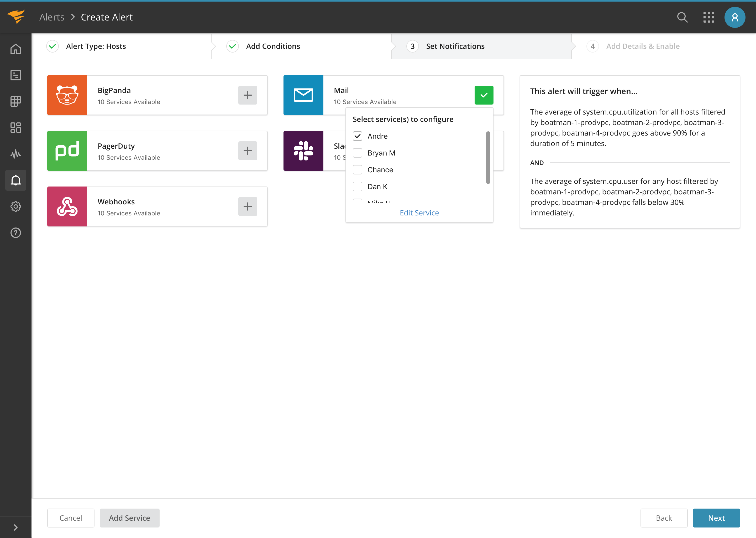Open the Alerts bell icon

tap(15, 180)
